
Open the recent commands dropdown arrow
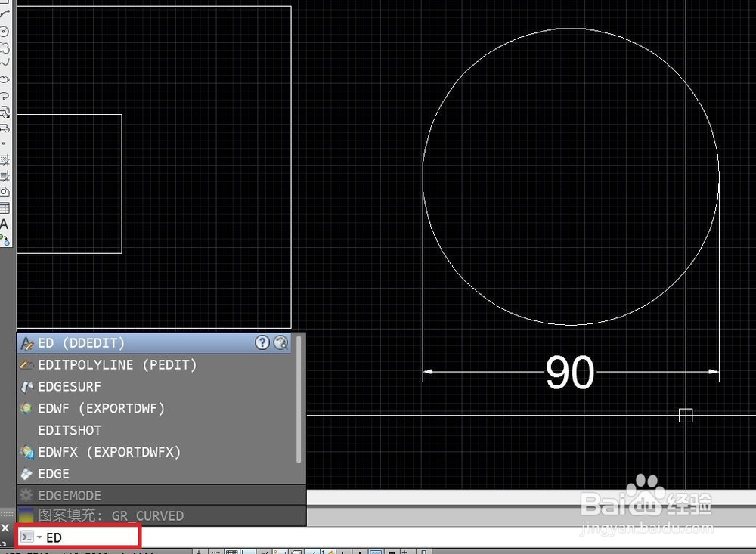pyautogui.click(x=39, y=537)
